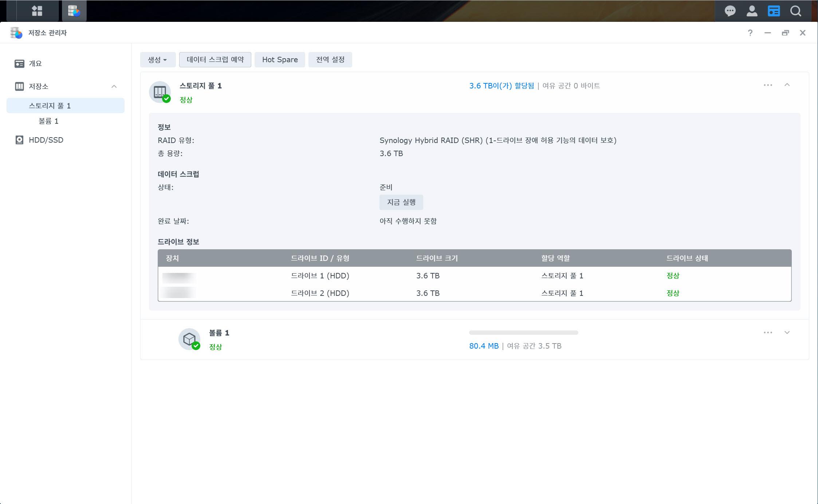Click the help question mark icon

[x=750, y=33]
